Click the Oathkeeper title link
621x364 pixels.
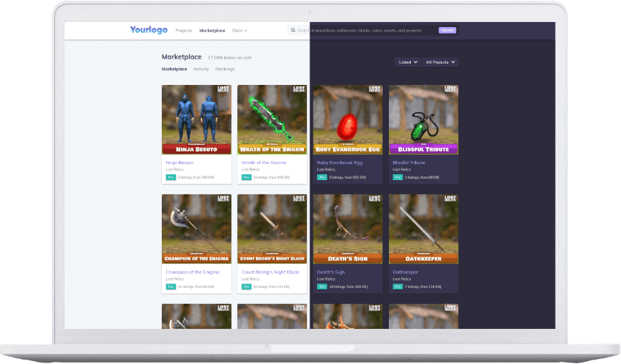[x=405, y=272]
